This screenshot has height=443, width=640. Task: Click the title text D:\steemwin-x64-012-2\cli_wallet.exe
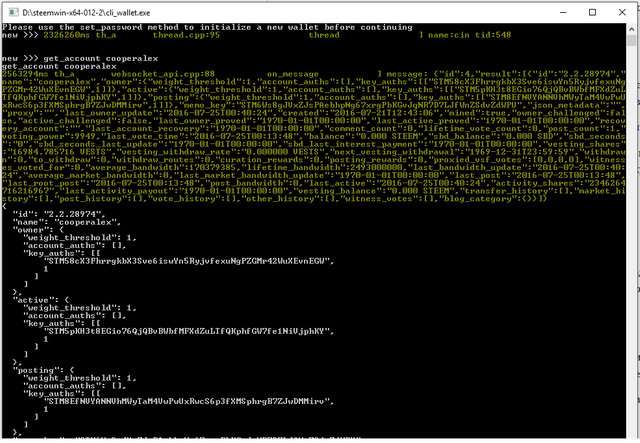86,13
